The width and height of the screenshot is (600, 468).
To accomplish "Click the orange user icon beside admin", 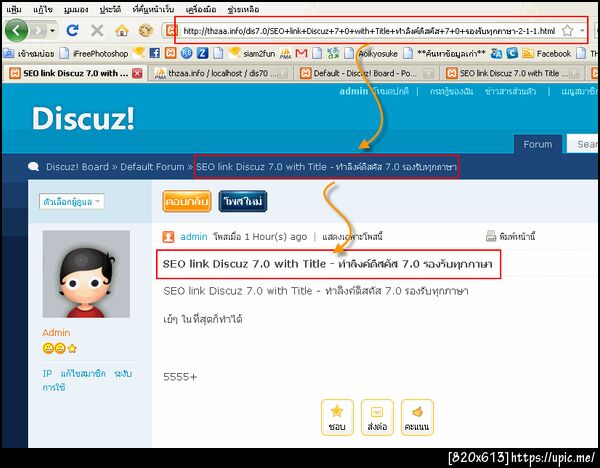I will pyautogui.click(x=168, y=236).
